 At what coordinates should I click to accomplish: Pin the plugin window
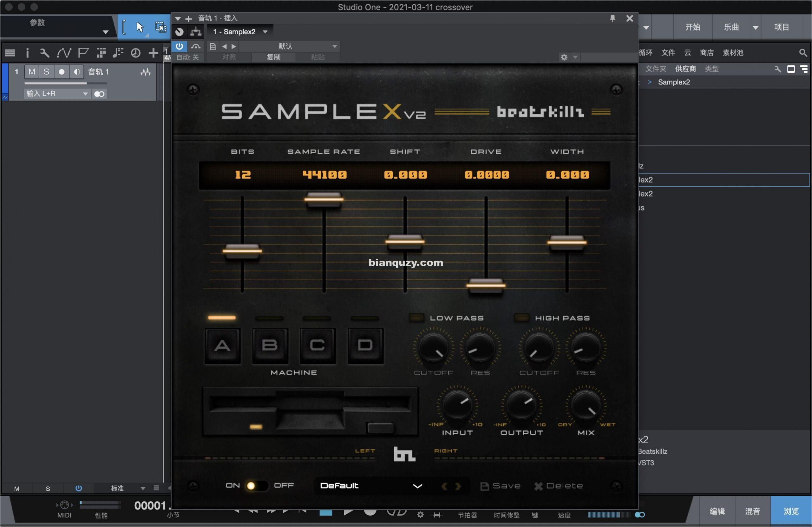612,18
